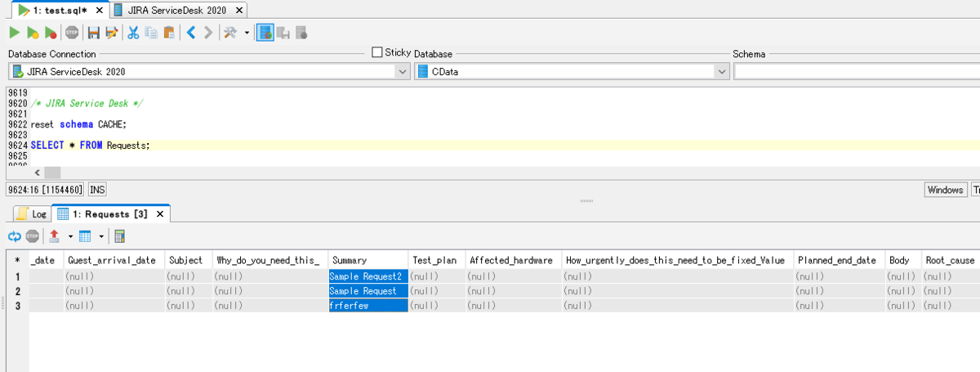Click the JIRA Service Desk comment line
This screenshot has height=372, width=980.
pyautogui.click(x=87, y=104)
